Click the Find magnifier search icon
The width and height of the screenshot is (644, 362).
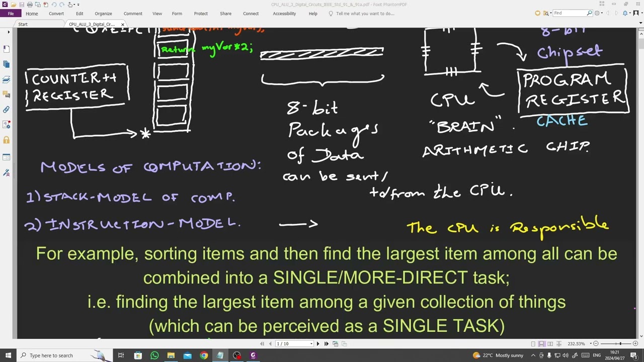click(x=590, y=13)
